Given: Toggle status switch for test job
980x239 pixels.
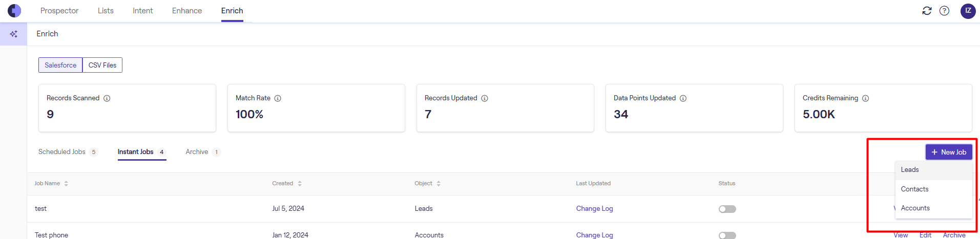Looking at the screenshot, I should [727, 209].
